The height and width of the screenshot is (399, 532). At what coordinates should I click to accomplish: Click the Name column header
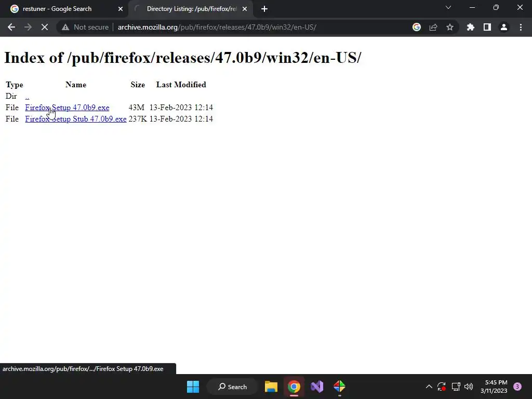tap(76, 85)
